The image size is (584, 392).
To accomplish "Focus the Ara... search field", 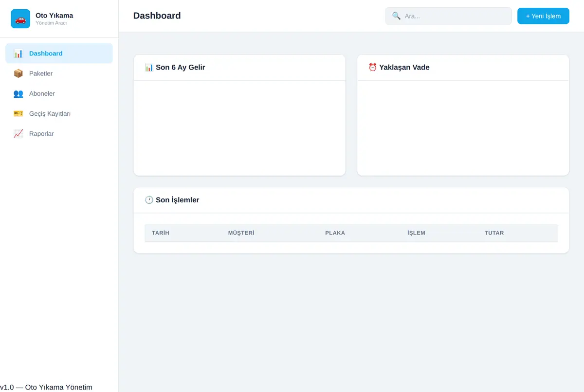I will point(448,16).
